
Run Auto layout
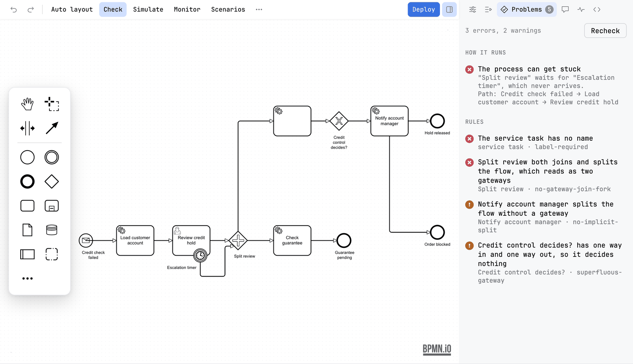pos(72,9)
